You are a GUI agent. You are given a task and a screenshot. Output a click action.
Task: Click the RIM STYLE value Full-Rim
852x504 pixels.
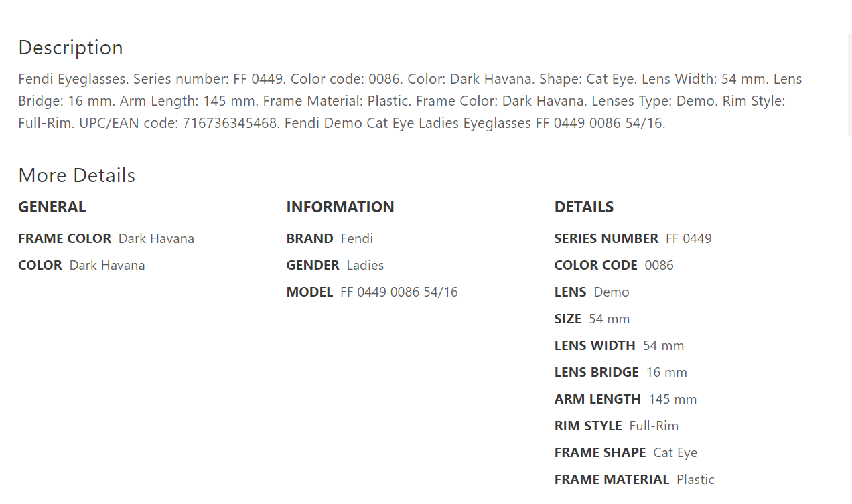(x=653, y=426)
